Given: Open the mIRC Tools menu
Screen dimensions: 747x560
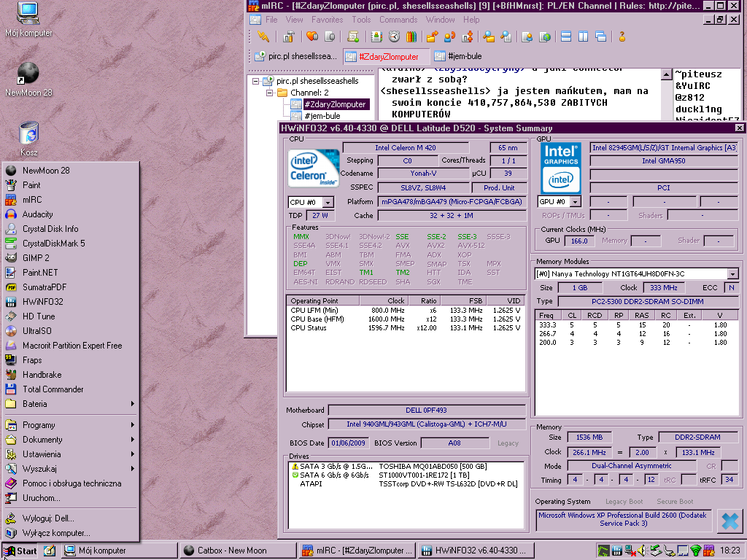Looking at the screenshot, I should coord(361,20).
